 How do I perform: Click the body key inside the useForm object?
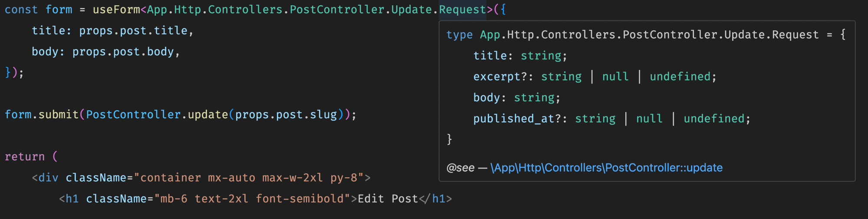click(x=45, y=52)
